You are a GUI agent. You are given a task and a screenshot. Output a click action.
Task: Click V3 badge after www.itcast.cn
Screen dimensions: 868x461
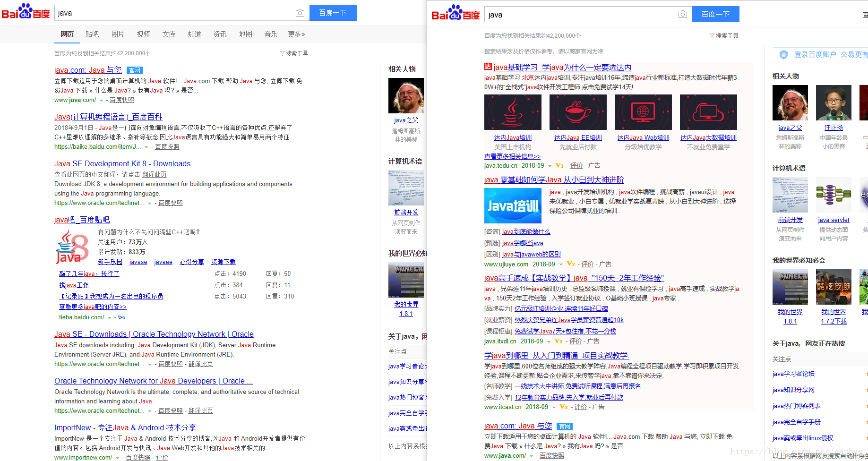pos(564,407)
